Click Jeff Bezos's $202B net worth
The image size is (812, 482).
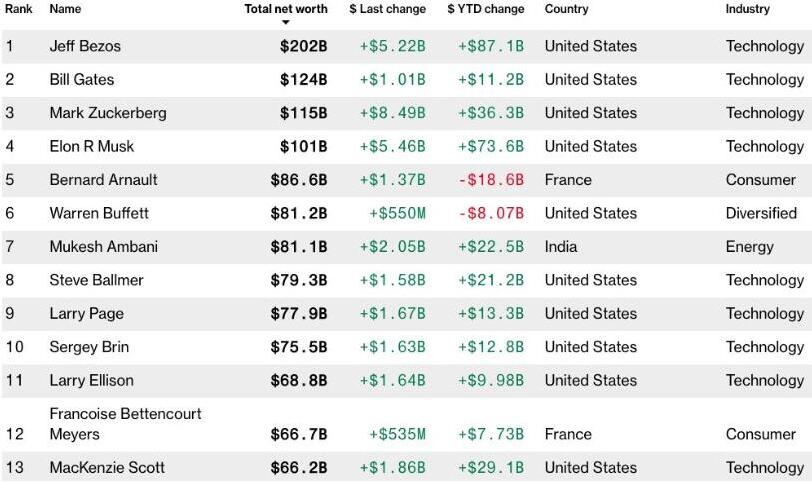(303, 46)
